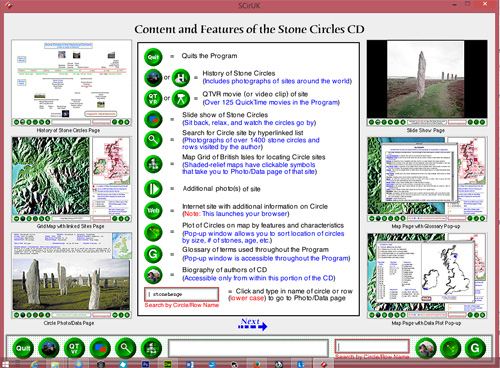Click the wide empty text box in bottom toolbar
The width and height of the screenshot is (500, 368).
(x=248, y=348)
